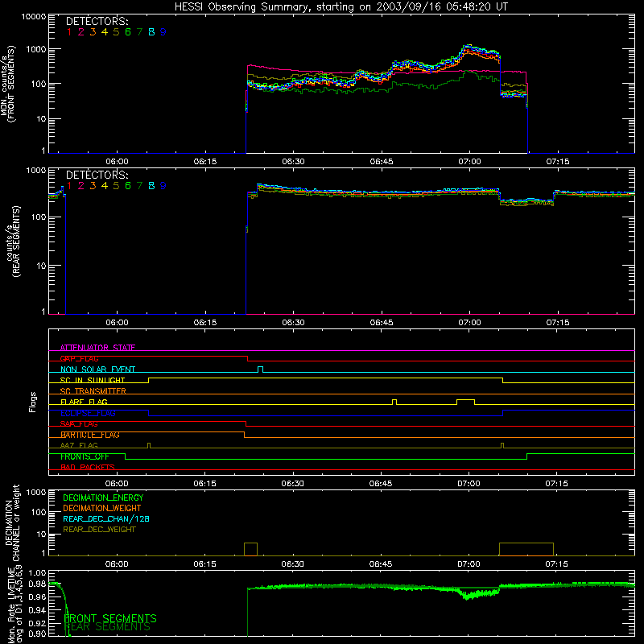Select detector 9 in front segments legend
This screenshot has width=644, height=644.
(163, 32)
